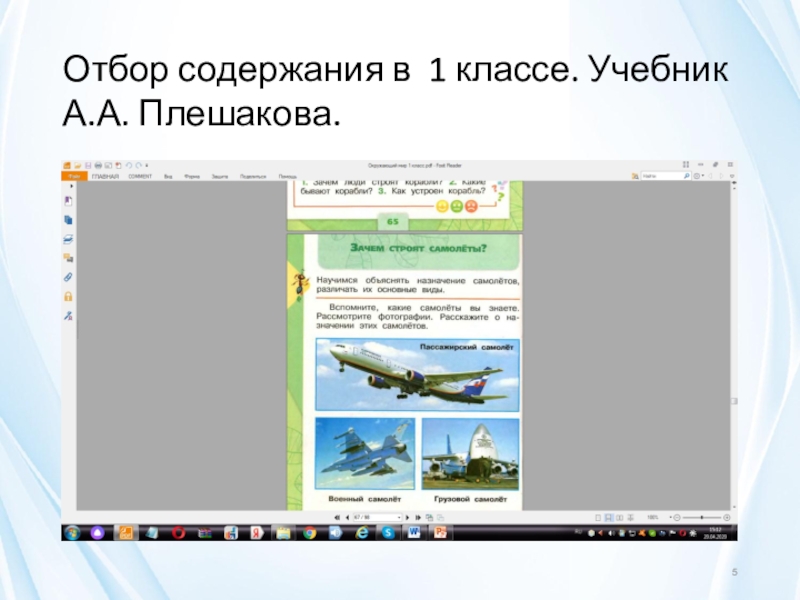The height and width of the screenshot is (600, 800).
Task: Open Opera browser from the taskbar
Action: 179,533
